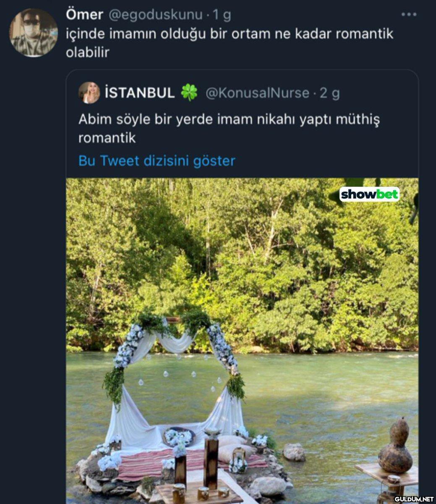
Task: Open the three-dot more options menu
Action: pyautogui.click(x=408, y=15)
